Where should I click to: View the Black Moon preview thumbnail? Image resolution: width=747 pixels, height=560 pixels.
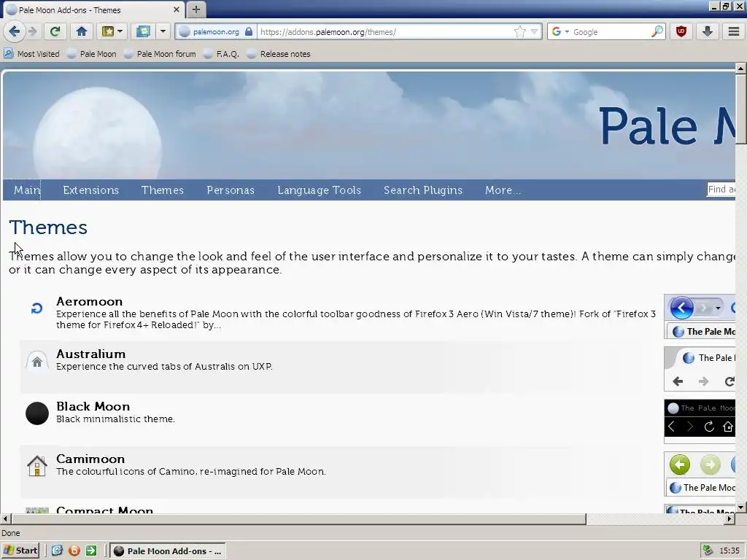(x=700, y=421)
